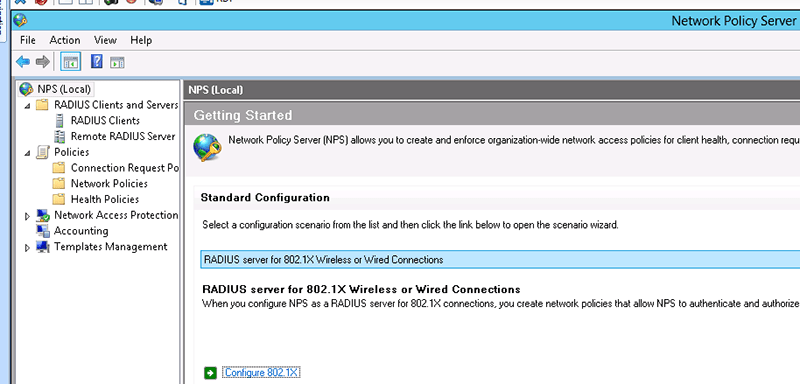Toggle the Show/Hide Console Tree icon

pyautogui.click(x=70, y=62)
